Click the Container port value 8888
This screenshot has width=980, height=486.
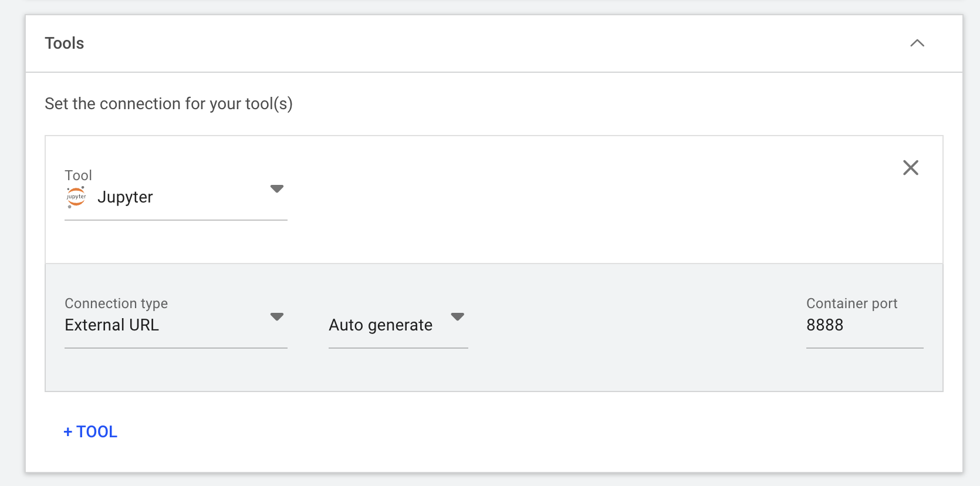824,325
